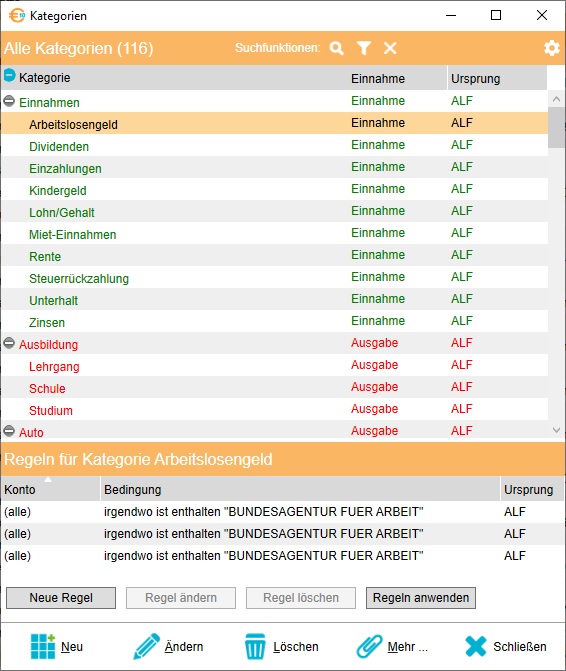This screenshot has width=566, height=671.
Task: Clear search with the X icon
Action: coord(390,48)
